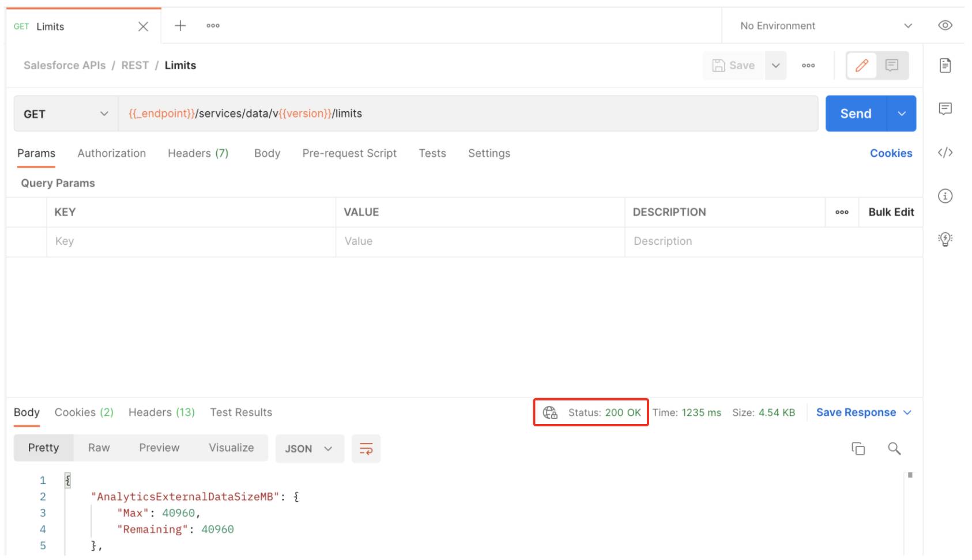Toggle line wrap icon
Viewport: 972px width, 560px height.
366,449
